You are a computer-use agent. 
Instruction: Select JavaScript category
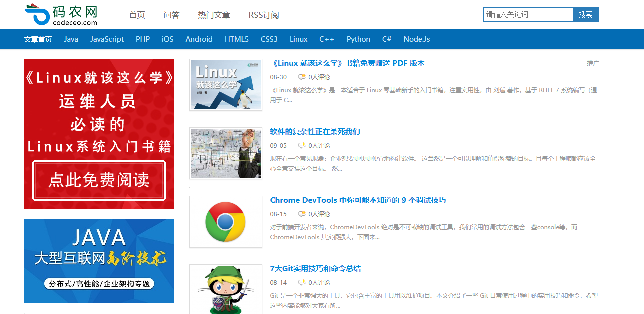pos(107,39)
